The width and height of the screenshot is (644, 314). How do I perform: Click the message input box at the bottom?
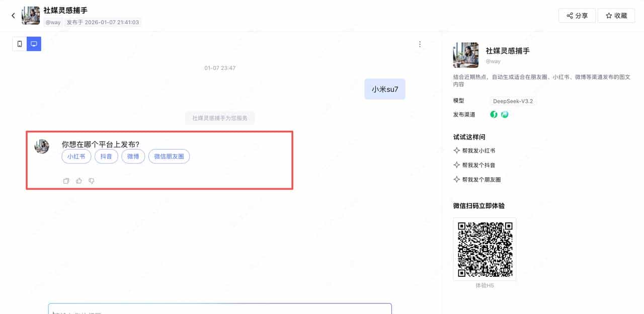point(220,309)
